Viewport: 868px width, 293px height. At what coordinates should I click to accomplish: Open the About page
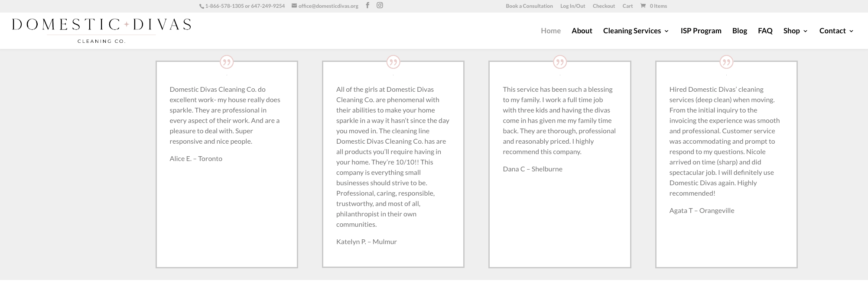582,31
